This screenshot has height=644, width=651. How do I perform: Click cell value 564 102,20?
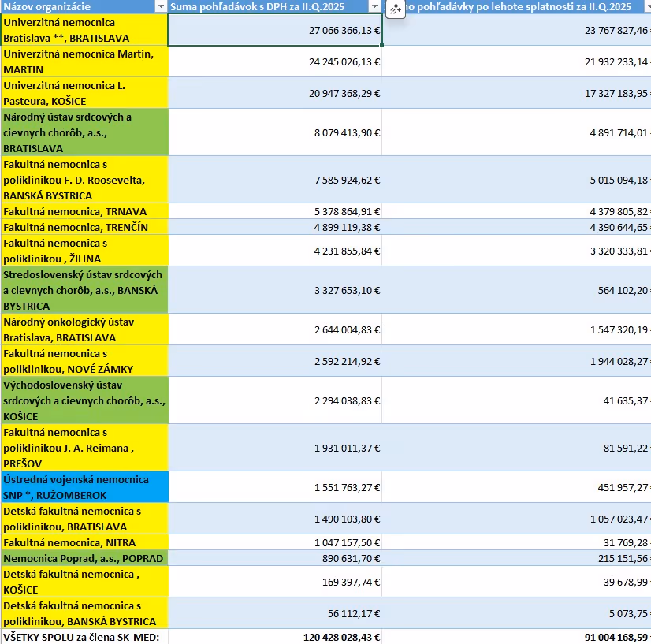[623, 291]
